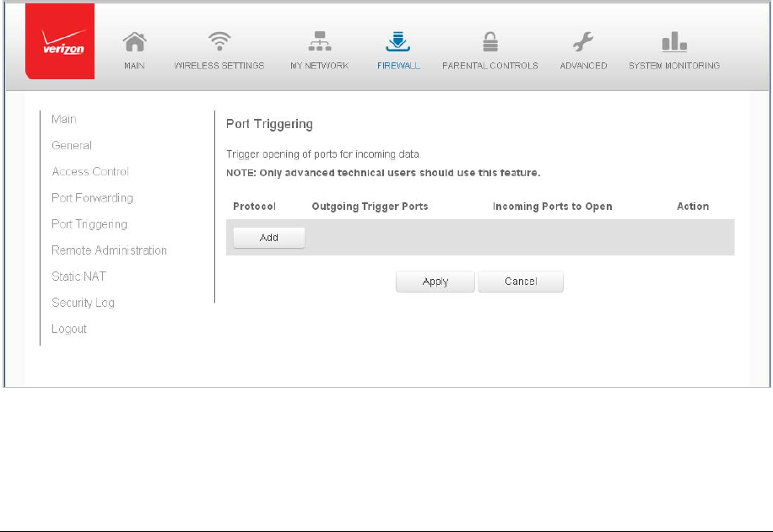Click the Parental Controls padlock icon
Image resolution: width=773 pixels, height=532 pixels.
(490, 41)
